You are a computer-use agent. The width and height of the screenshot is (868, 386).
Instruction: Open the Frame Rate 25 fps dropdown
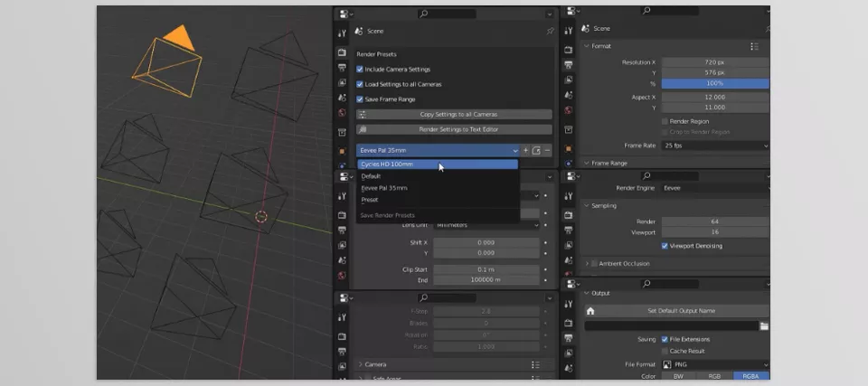(x=715, y=146)
